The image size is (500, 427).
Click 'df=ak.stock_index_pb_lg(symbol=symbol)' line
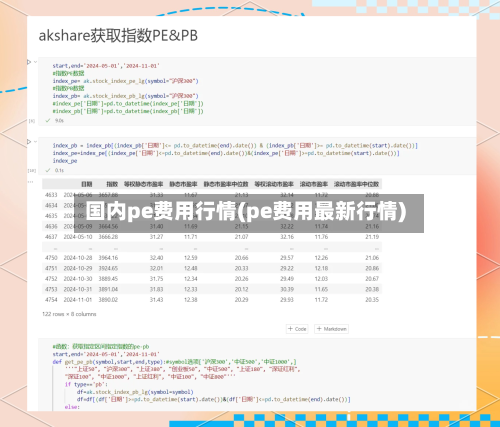[135, 392]
